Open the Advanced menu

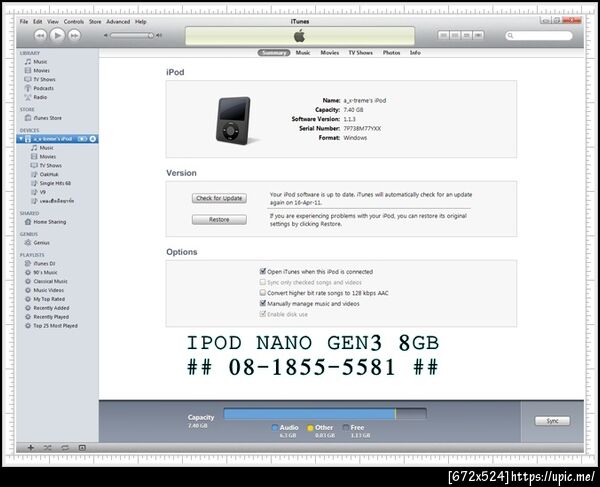click(x=118, y=21)
